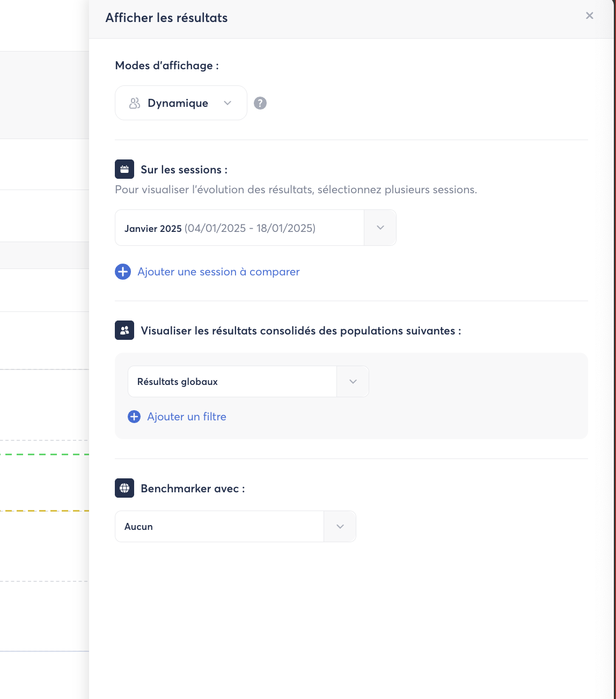This screenshot has height=699, width=616.
Task: Click the plus icon beside Ajouter un filtre
Action: coord(134,417)
